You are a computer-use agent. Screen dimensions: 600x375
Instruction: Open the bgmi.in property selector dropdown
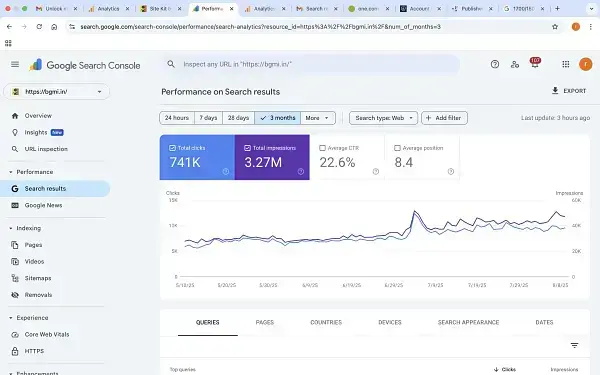tap(57, 92)
